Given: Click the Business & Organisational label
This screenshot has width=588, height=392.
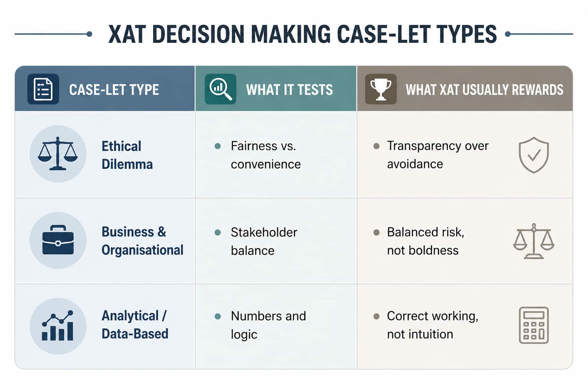Looking at the screenshot, I should (142, 241).
